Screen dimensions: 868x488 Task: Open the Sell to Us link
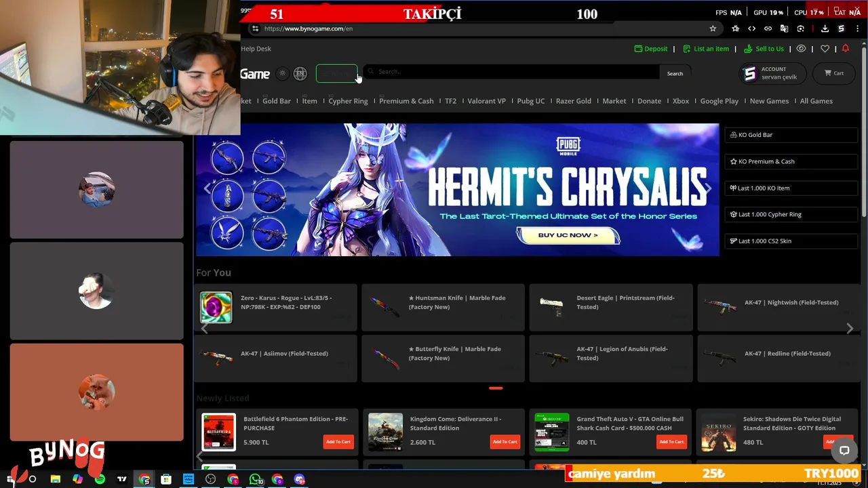click(764, 49)
